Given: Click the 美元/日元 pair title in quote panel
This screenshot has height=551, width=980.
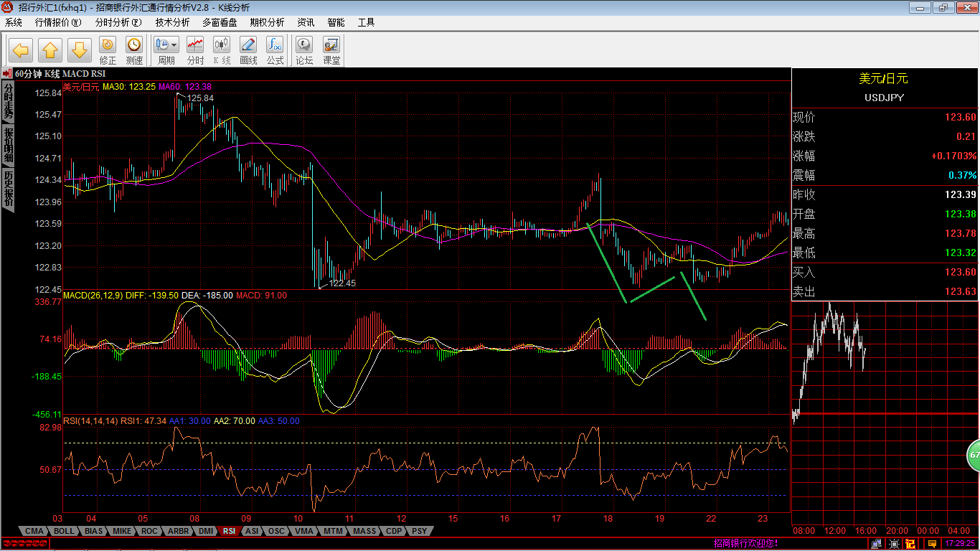Looking at the screenshot, I should pyautogui.click(x=884, y=79).
